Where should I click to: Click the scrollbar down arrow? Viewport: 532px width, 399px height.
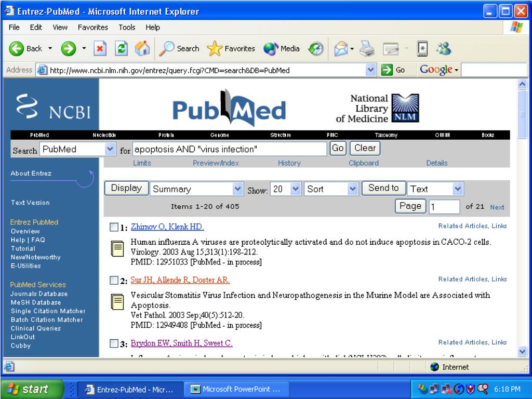522,352
